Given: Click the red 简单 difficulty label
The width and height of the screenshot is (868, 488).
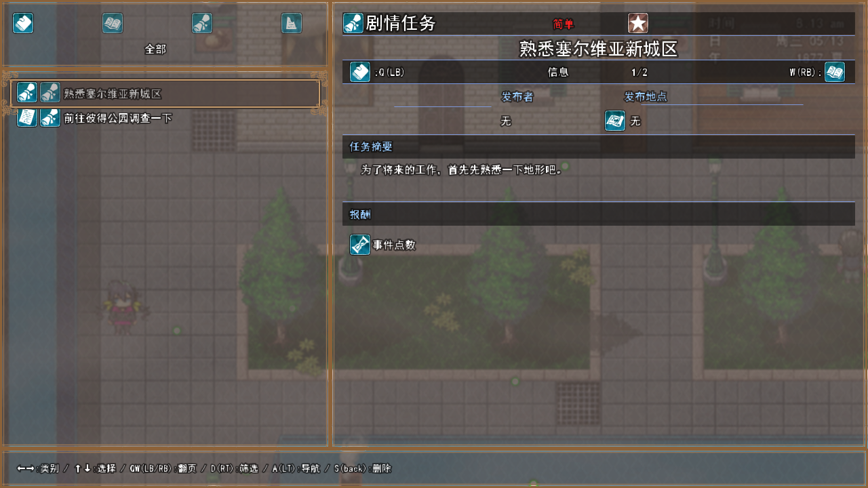Looking at the screenshot, I should point(564,24).
